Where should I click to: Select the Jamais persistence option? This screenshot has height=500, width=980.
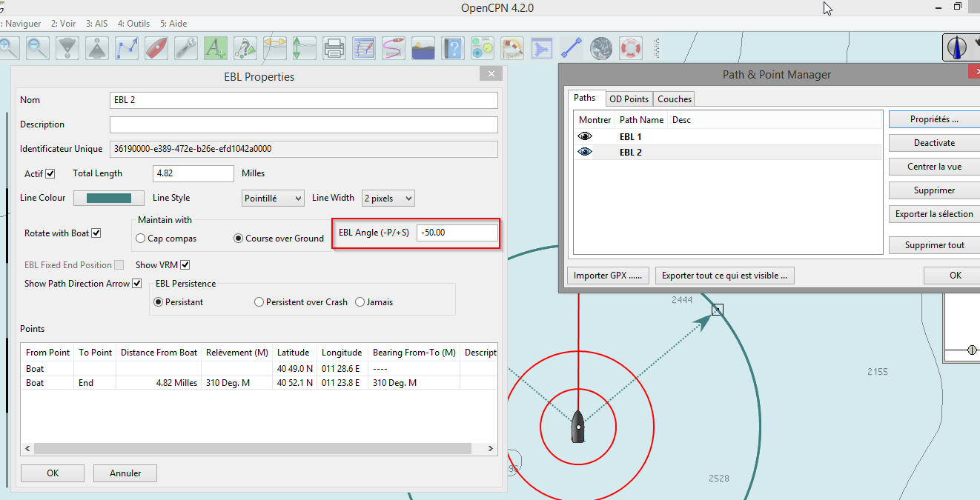click(360, 302)
